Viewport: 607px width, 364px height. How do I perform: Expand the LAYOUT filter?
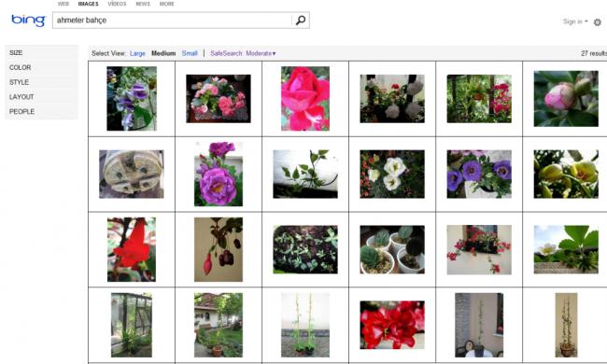pyautogui.click(x=41, y=97)
